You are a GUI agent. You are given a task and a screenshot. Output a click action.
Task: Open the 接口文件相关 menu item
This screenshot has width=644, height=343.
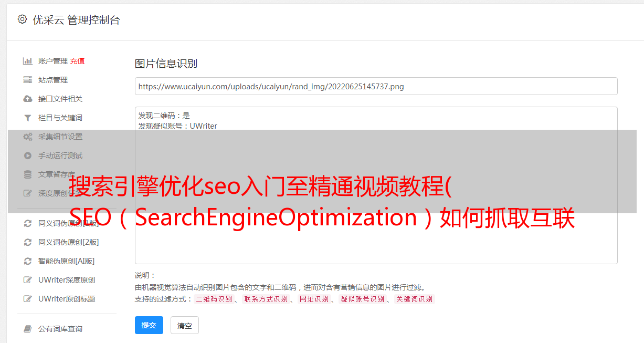point(60,99)
